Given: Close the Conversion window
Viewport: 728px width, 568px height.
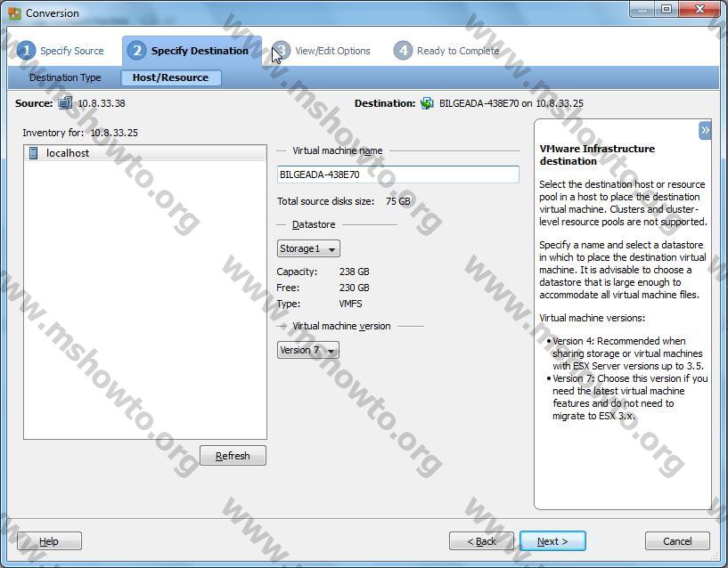Looking at the screenshot, I should [x=700, y=9].
